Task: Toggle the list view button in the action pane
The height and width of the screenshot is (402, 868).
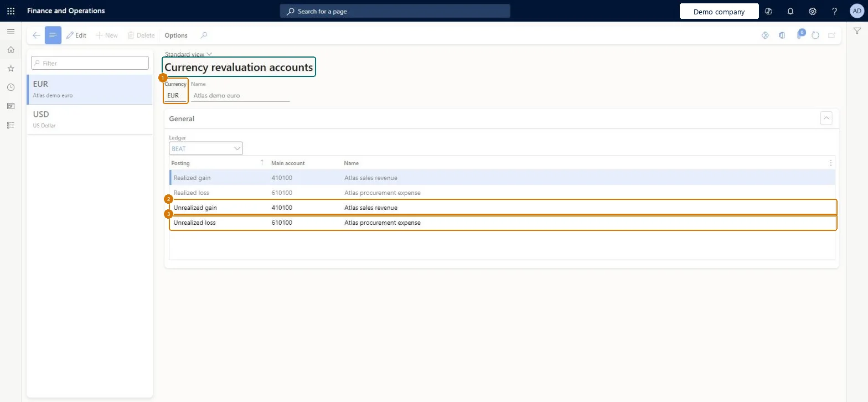Action: [53, 35]
